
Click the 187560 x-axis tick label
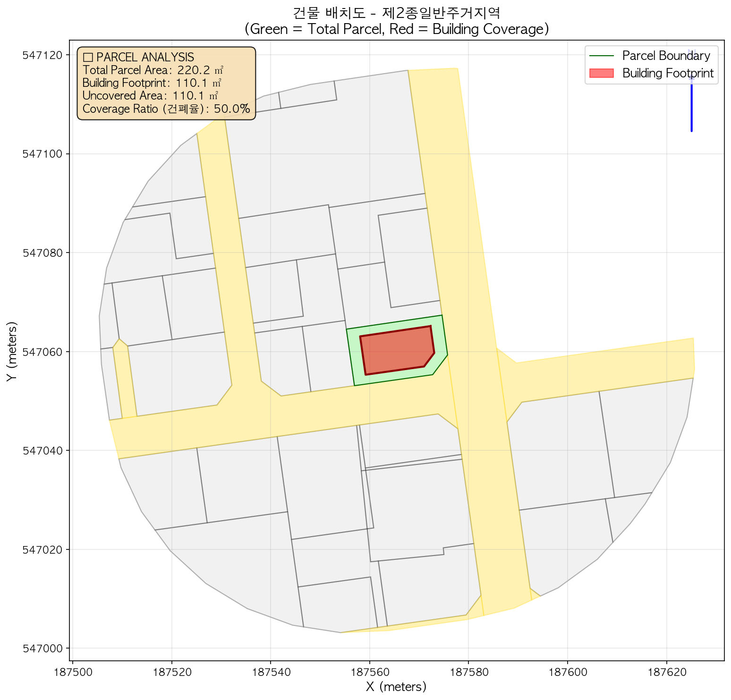[x=369, y=671]
